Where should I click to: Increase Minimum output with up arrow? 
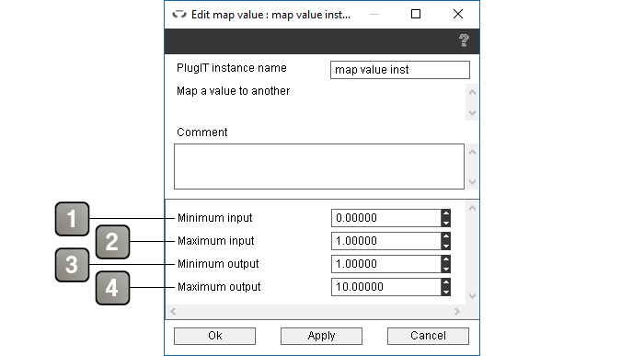click(446, 260)
